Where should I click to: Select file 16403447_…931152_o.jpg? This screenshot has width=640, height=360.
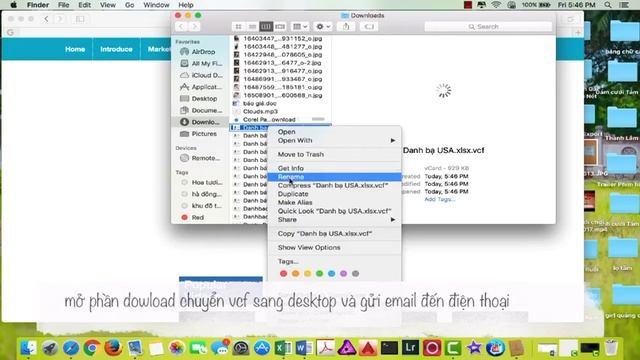point(282,38)
